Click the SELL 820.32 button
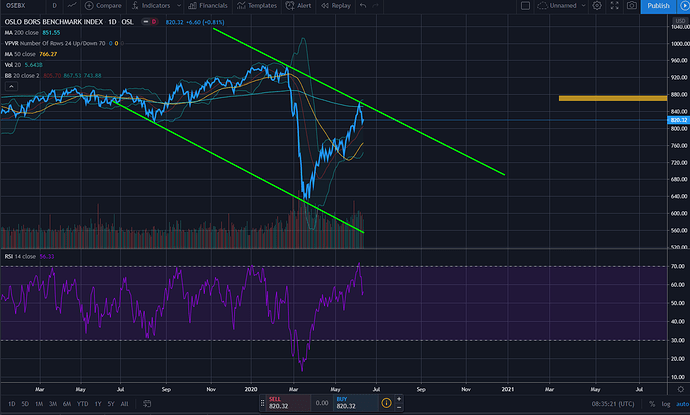The width and height of the screenshot is (690, 415). click(289, 403)
